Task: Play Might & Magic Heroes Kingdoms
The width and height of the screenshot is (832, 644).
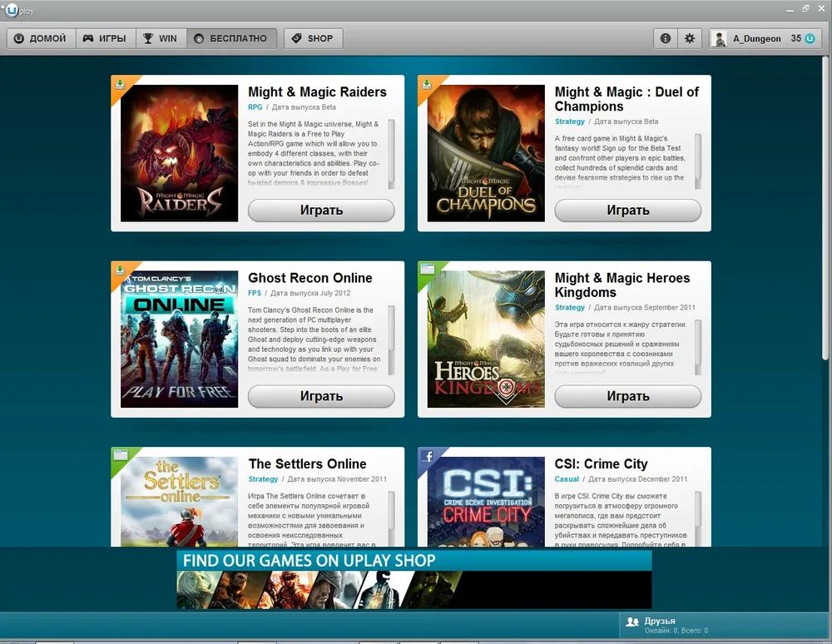Action: point(627,396)
